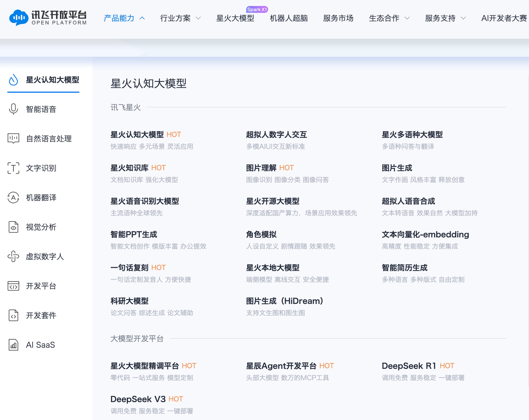Open the 星火多语种大模型 link

point(412,134)
